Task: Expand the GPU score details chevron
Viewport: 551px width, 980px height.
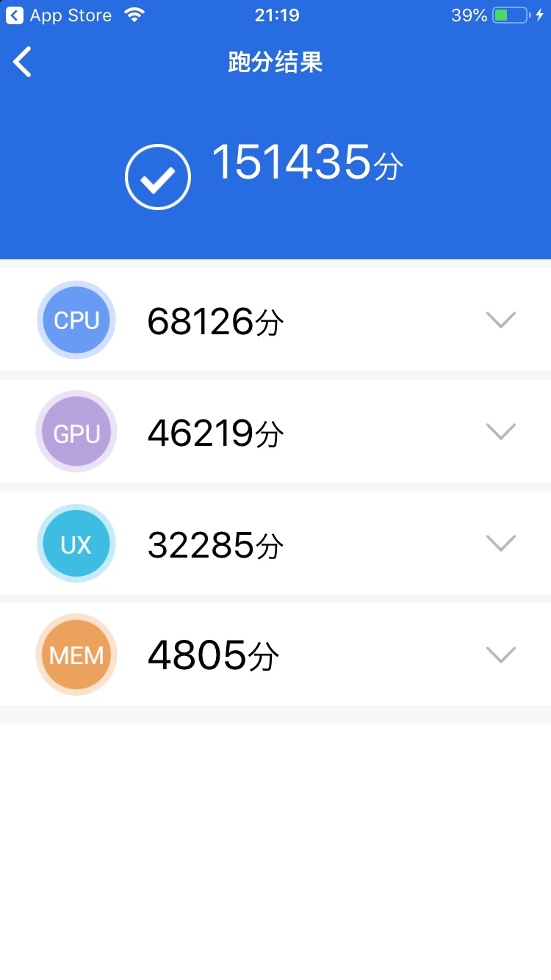Action: 501,431
